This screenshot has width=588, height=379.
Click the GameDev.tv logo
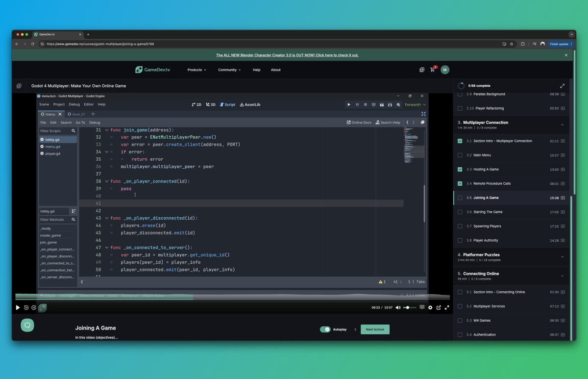[153, 70]
